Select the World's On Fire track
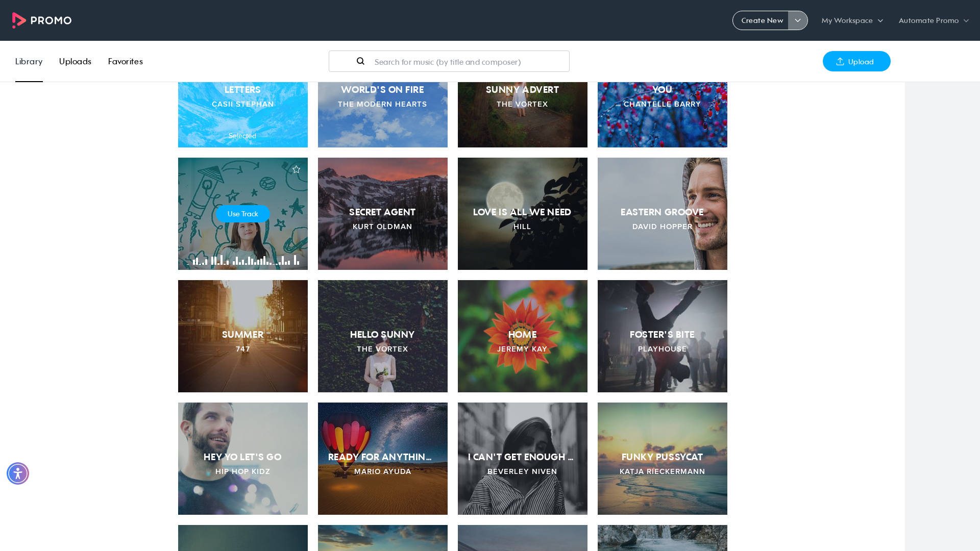Viewport: 980px width, 551px height. [383, 115]
